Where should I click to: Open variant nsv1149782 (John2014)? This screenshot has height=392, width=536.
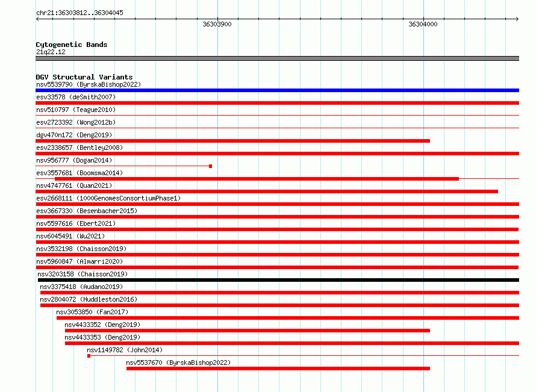pyautogui.click(x=125, y=350)
